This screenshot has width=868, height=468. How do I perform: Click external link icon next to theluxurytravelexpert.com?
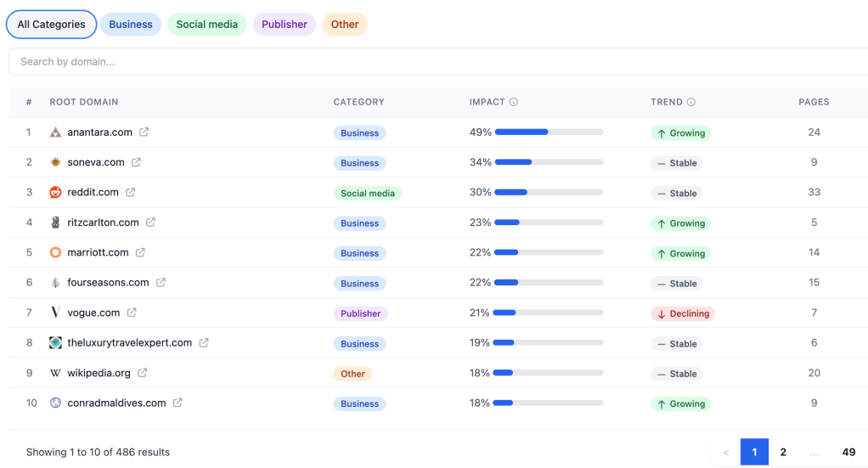pyautogui.click(x=204, y=343)
